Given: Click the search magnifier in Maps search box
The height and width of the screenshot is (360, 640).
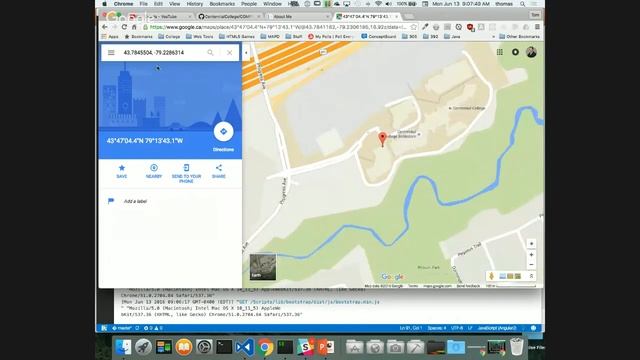Looking at the screenshot, I should [210, 53].
